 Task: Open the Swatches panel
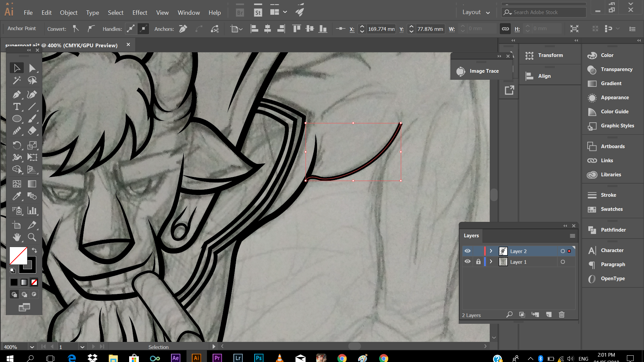click(x=611, y=209)
